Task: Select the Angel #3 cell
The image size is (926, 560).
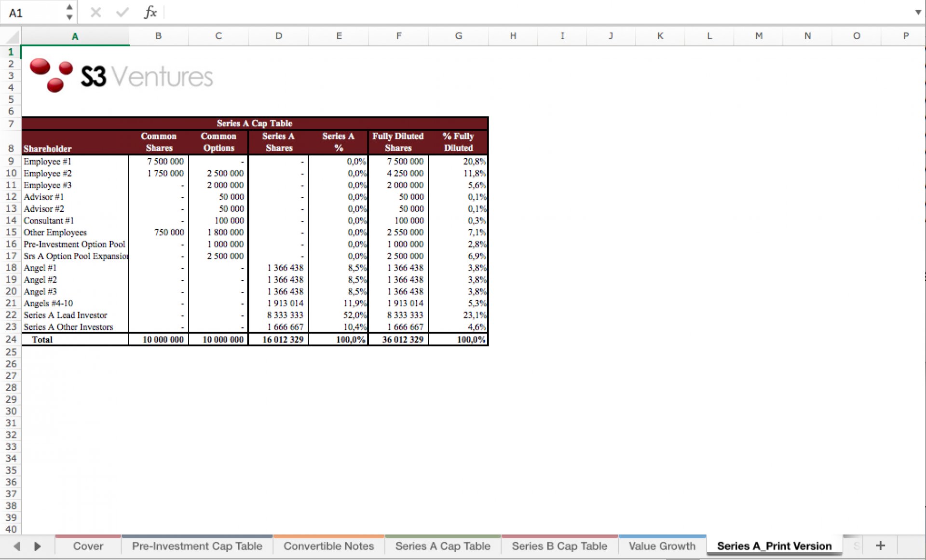Action: pos(75,291)
